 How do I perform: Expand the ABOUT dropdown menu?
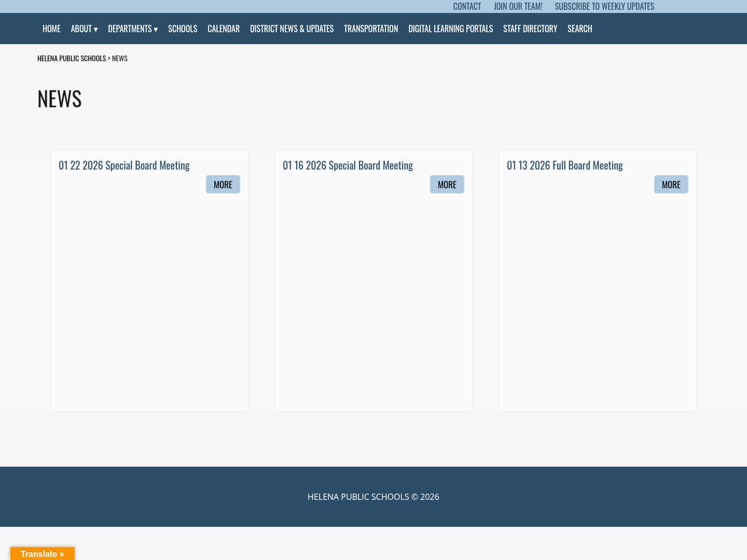click(84, 29)
